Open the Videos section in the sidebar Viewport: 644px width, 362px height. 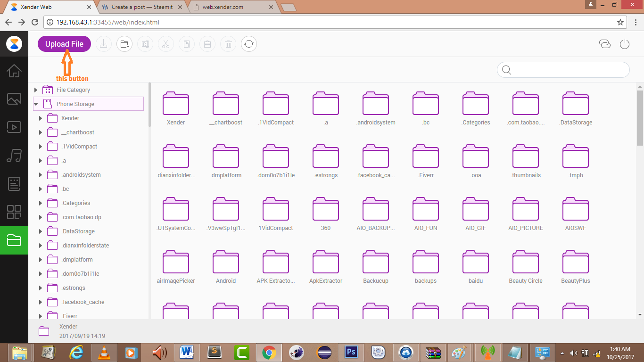pos(14,127)
